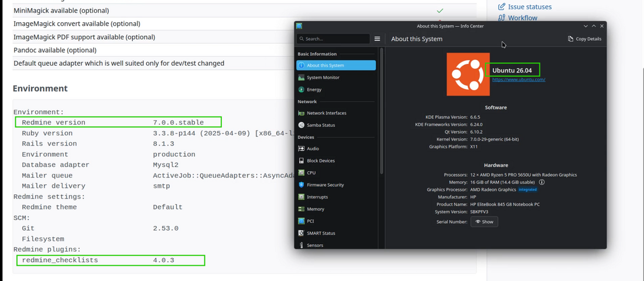Click the Redmine version 7.0.0.stable line
Viewport: 644px width, 281px height.
pyautogui.click(x=112, y=122)
